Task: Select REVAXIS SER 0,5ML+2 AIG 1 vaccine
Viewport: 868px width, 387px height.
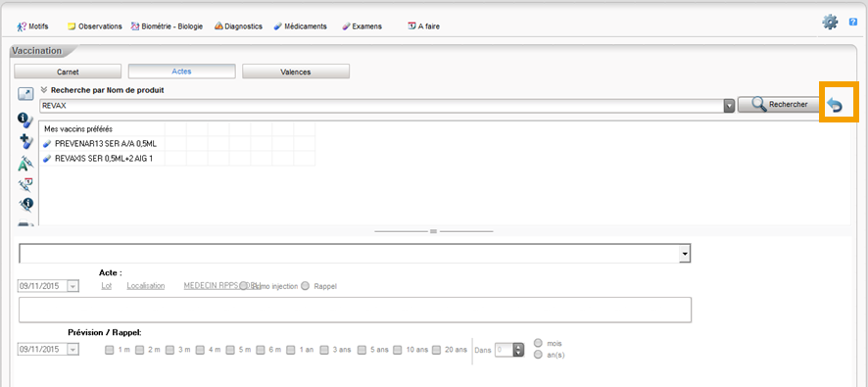Action: pos(103,159)
